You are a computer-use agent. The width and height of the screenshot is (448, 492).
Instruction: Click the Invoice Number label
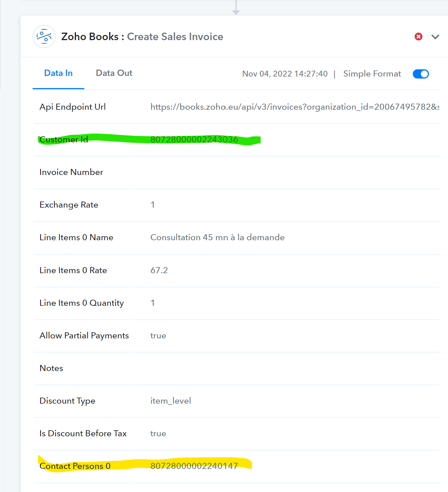point(71,172)
